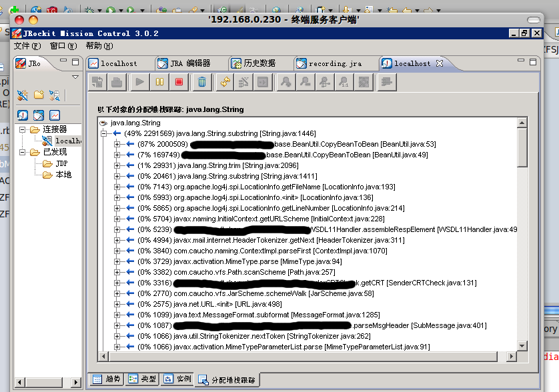Select the 分配堆栈跟踪 bottom tab
The image size is (559, 392).
point(227,380)
